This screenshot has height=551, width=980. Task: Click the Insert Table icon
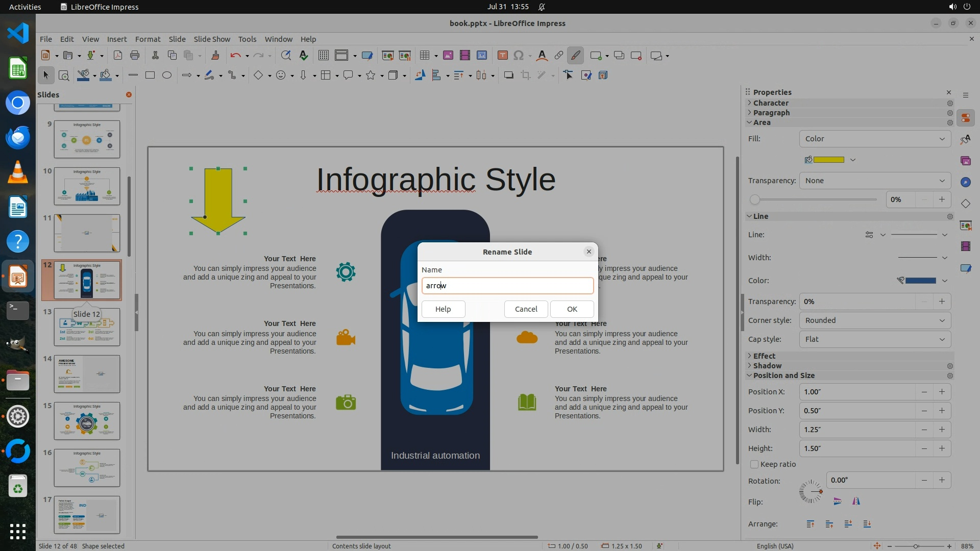pyautogui.click(x=424, y=56)
